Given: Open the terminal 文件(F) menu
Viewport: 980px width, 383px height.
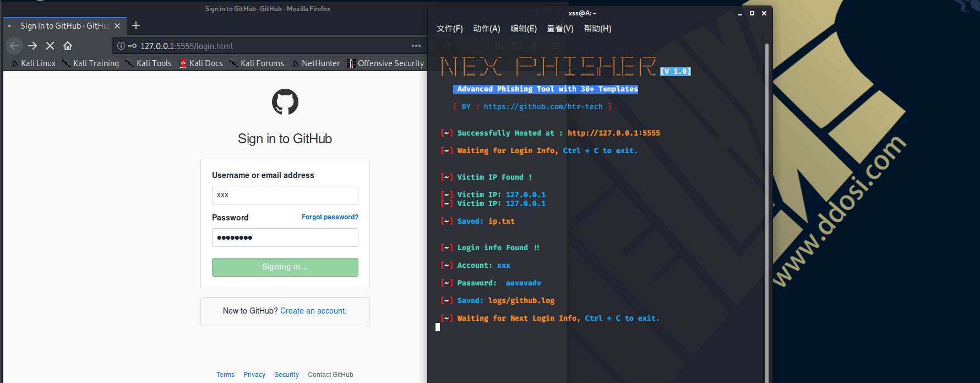Looking at the screenshot, I should (x=449, y=29).
